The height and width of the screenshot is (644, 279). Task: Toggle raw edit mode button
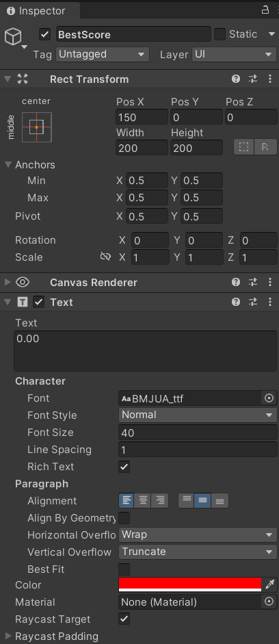(265, 147)
